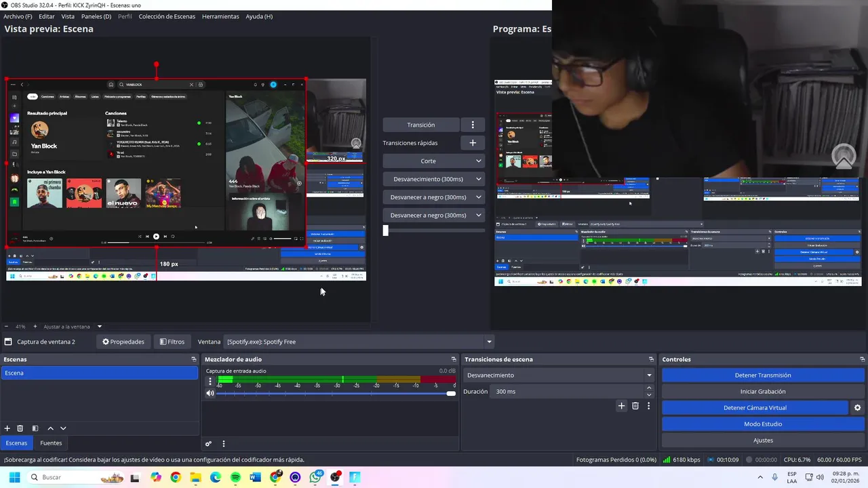Click Duración 300 ms input field
Screen dimensions: 868x488
[x=568, y=392]
